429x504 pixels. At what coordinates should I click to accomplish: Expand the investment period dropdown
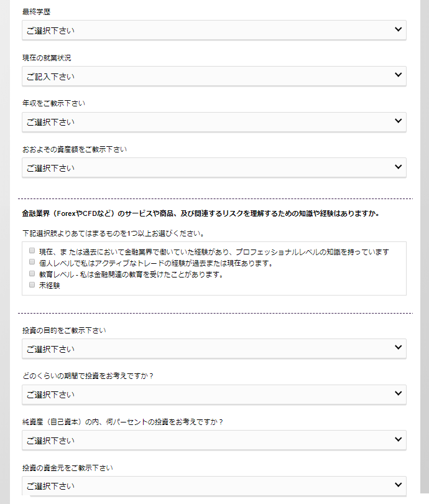pyautogui.click(x=214, y=394)
